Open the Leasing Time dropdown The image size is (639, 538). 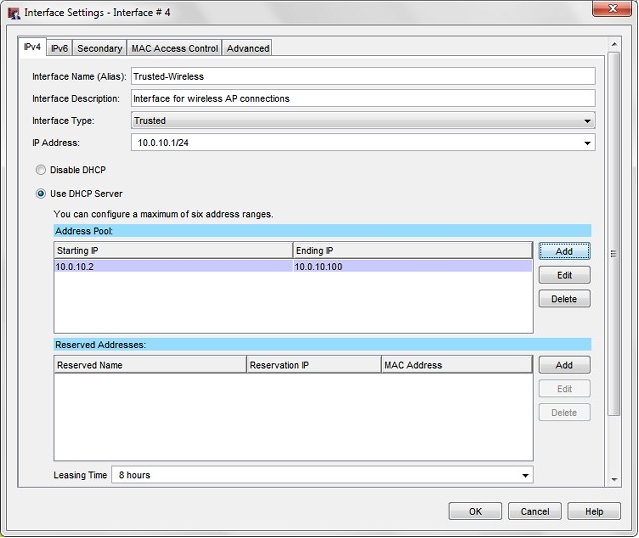point(322,475)
